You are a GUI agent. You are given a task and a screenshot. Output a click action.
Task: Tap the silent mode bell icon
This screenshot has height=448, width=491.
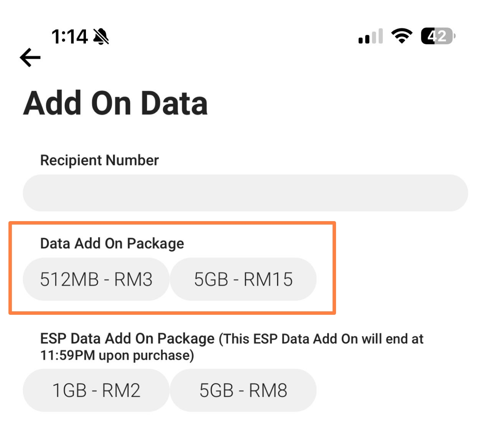tap(101, 37)
